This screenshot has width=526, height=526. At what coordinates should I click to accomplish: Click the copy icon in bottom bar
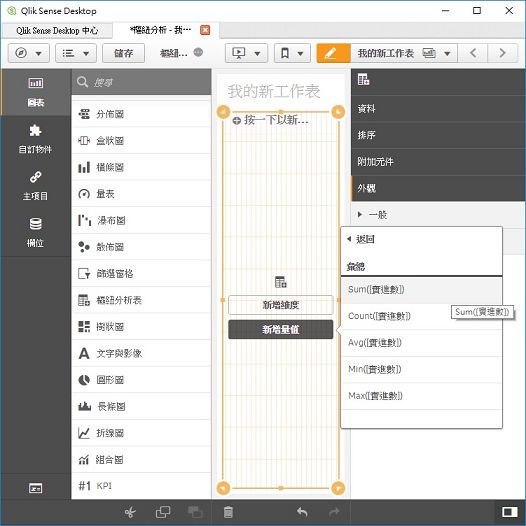coord(163,512)
